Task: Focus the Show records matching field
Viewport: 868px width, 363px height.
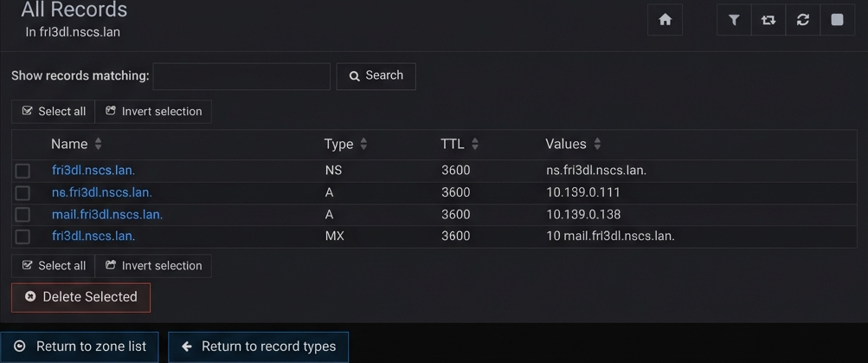Action: (241, 76)
